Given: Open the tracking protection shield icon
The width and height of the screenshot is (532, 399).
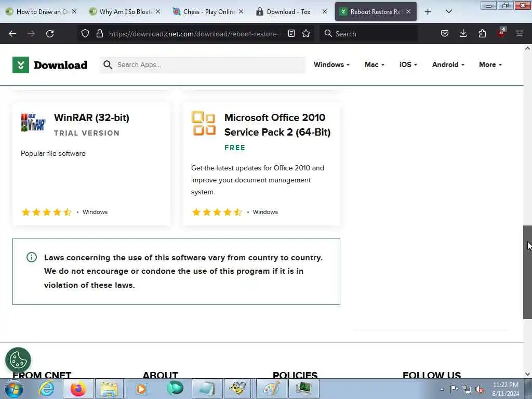Looking at the screenshot, I should [85, 33].
